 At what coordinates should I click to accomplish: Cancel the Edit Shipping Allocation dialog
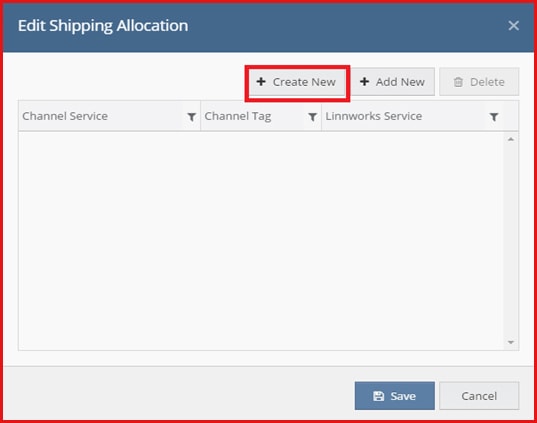click(479, 396)
